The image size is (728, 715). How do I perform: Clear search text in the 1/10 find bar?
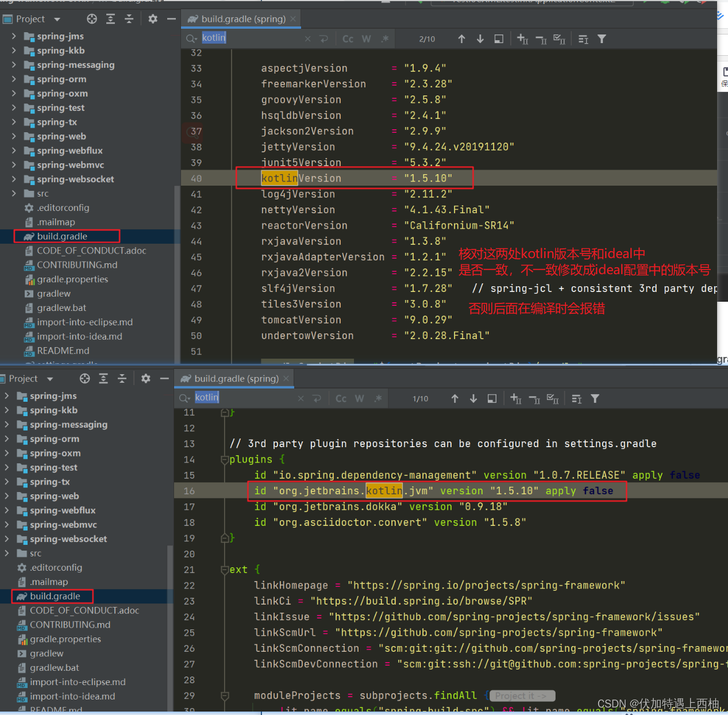tap(301, 398)
